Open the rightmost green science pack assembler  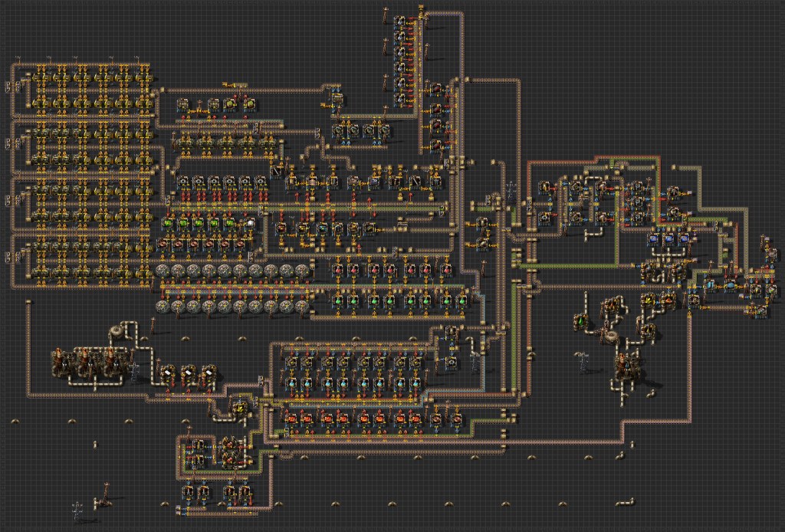462,301
